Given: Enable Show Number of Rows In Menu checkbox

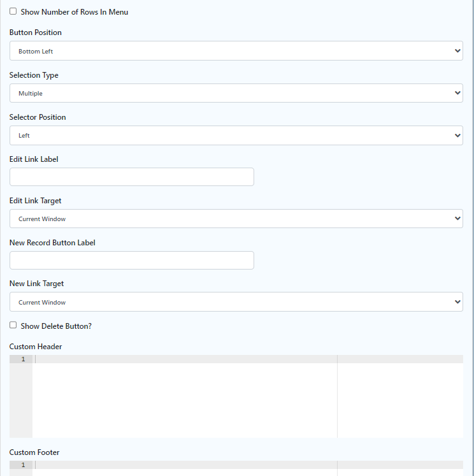Looking at the screenshot, I should (13, 11).
